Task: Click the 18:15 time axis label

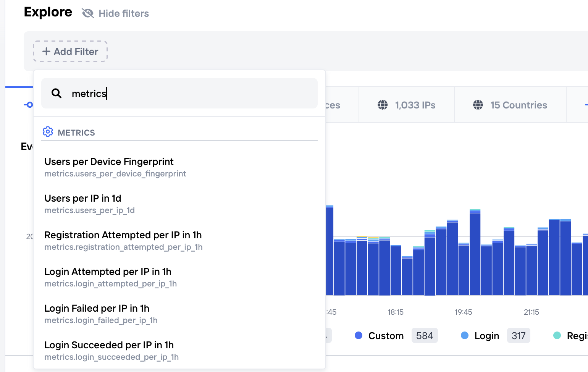Action: click(396, 312)
